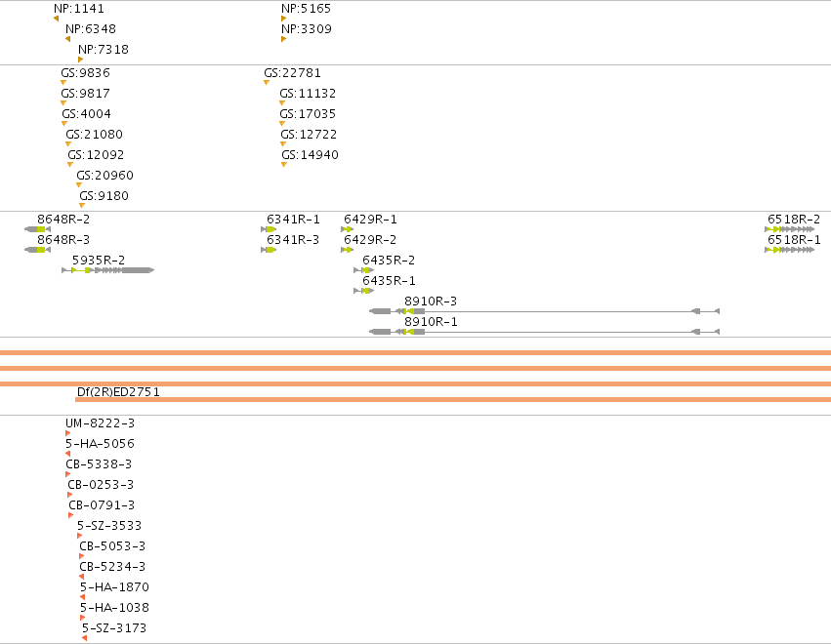Screen dimensions: 831x644
Task: Open the GS:4004 feature label
Action: point(86,114)
